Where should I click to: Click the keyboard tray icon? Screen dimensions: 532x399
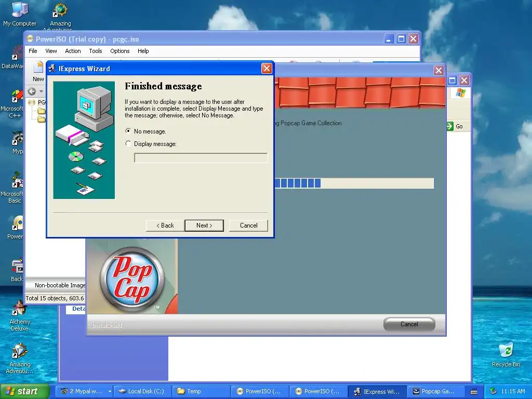[x=474, y=392]
